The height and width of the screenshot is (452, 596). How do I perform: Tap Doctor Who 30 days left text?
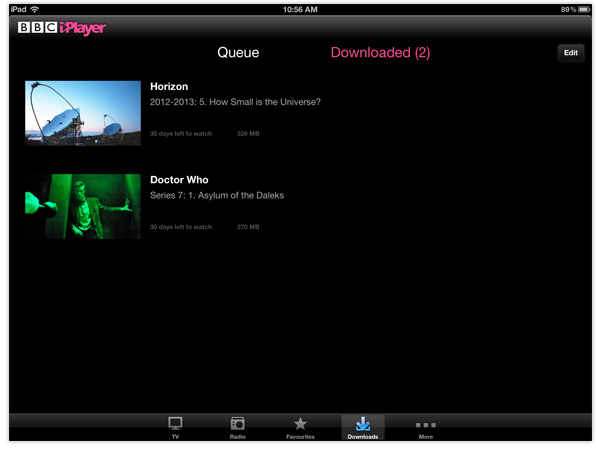pos(181,227)
